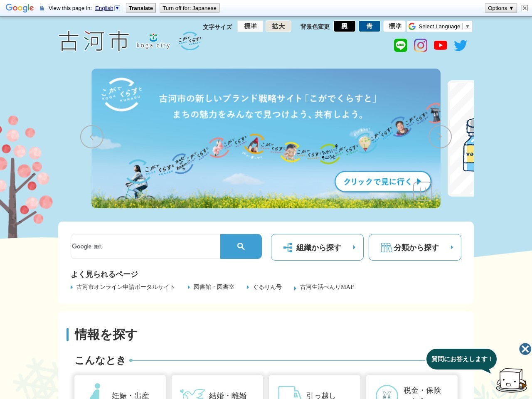The image size is (532, 399).
Task: Click the partially visible vaccine slide
Action: point(461,138)
